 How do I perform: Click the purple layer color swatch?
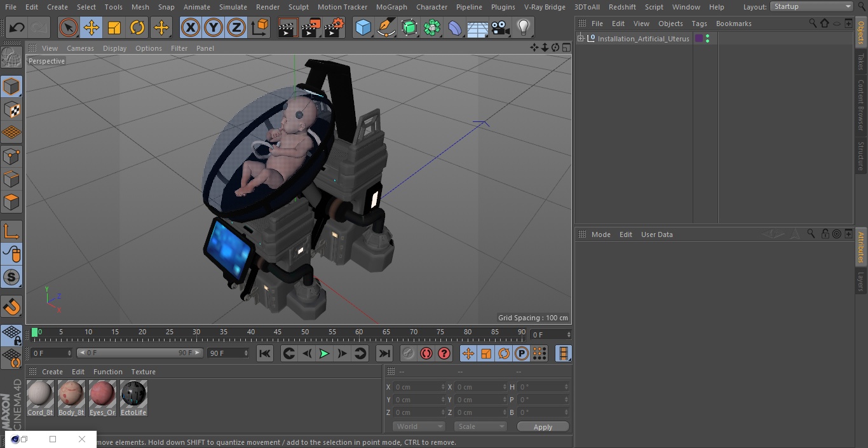coord(699,39)
